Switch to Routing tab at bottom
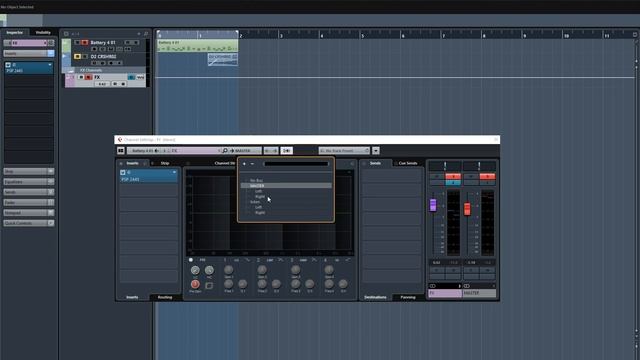Image resolution: width=640 pixels, height=360 pixels. (165, 297)
